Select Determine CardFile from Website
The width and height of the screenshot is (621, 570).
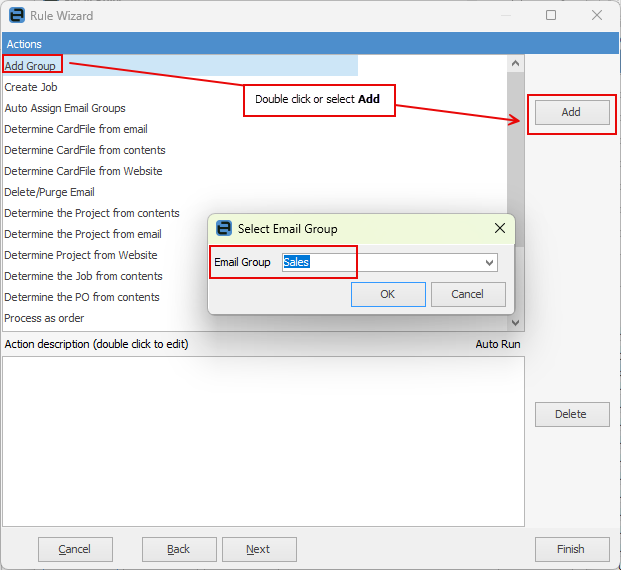(x=83, y=171)
